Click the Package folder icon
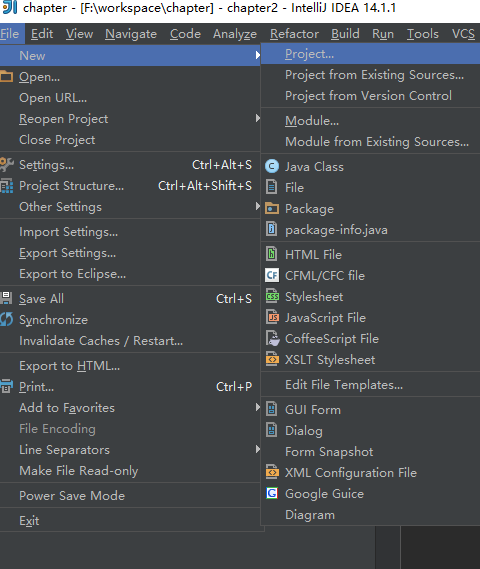 pos(272,209)
